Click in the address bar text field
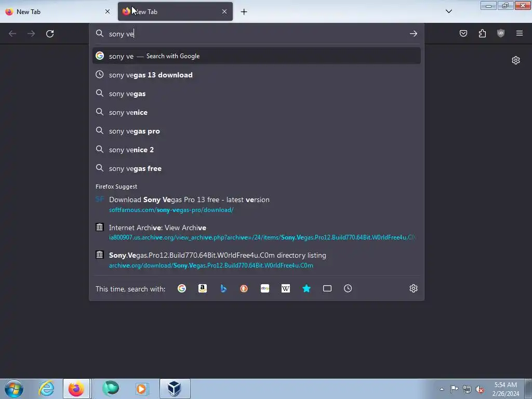This screenshot has width=532, height=399. point(257,34)
